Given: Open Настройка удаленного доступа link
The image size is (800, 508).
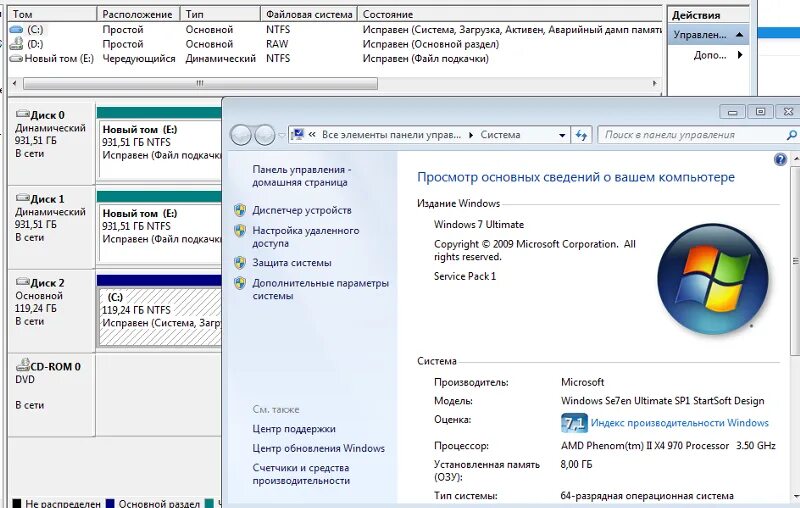Looking at the screenshot, I should point(306,237).
